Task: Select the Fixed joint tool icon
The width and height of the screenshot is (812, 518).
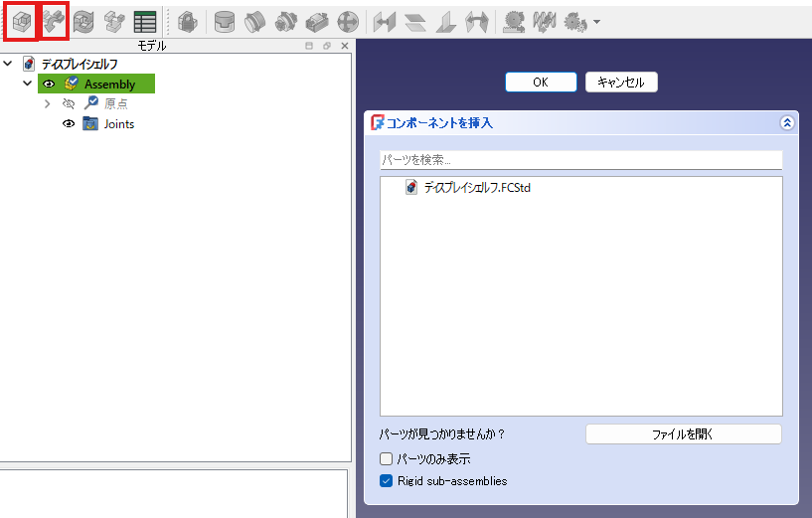Action: coord(225,21)
